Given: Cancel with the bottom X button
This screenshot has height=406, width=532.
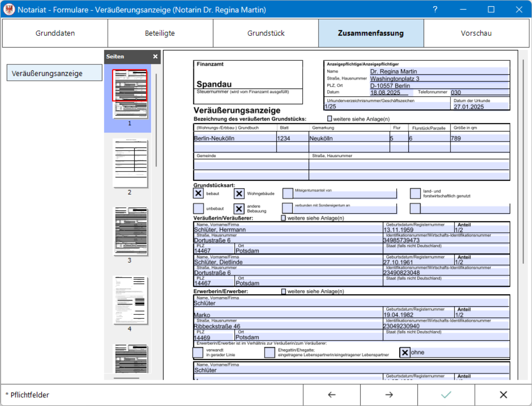Looking at the screenshot, I should click(503, 395).
